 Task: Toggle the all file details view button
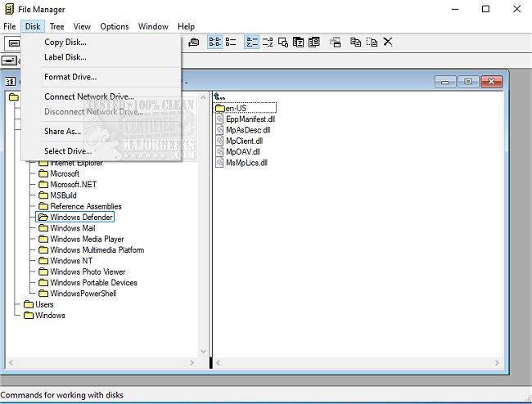pos(232,42)
